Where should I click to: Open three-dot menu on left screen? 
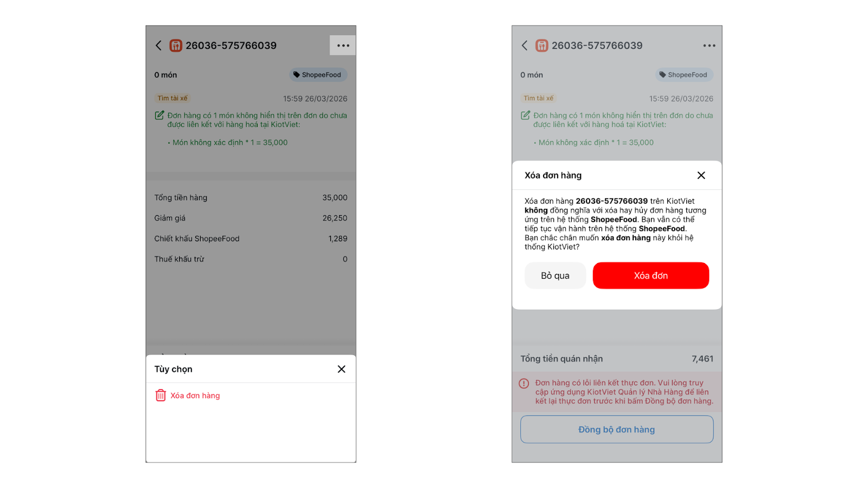(343, 46)
